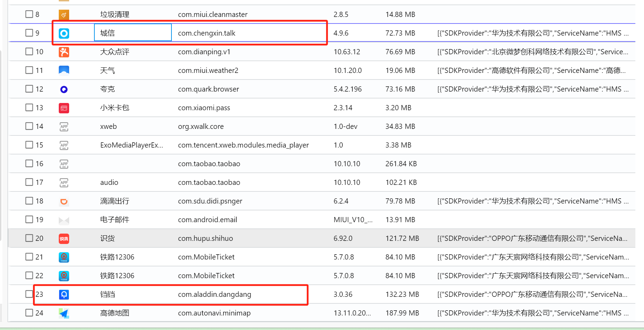Click the 城信 app icon
This screenshot has height=330, width=644.
click(64, 33)
